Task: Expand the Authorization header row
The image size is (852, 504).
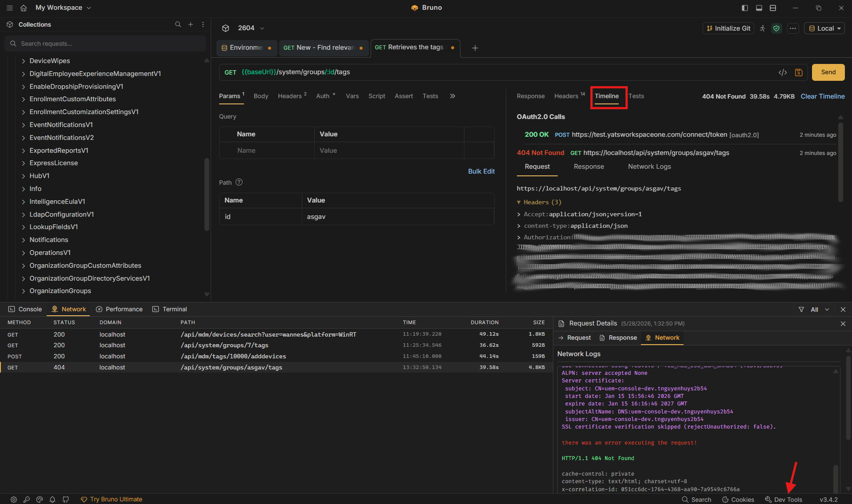Action: 519,238
